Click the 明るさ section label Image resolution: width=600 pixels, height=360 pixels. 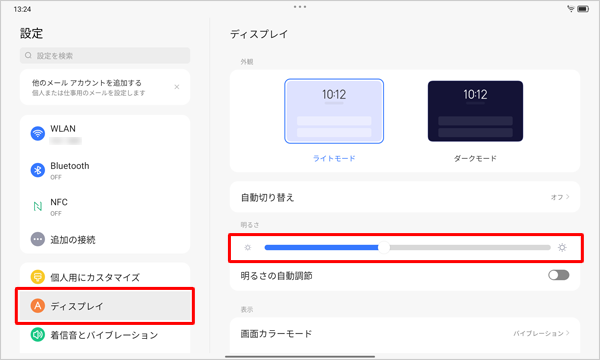(x=250, y=225)
